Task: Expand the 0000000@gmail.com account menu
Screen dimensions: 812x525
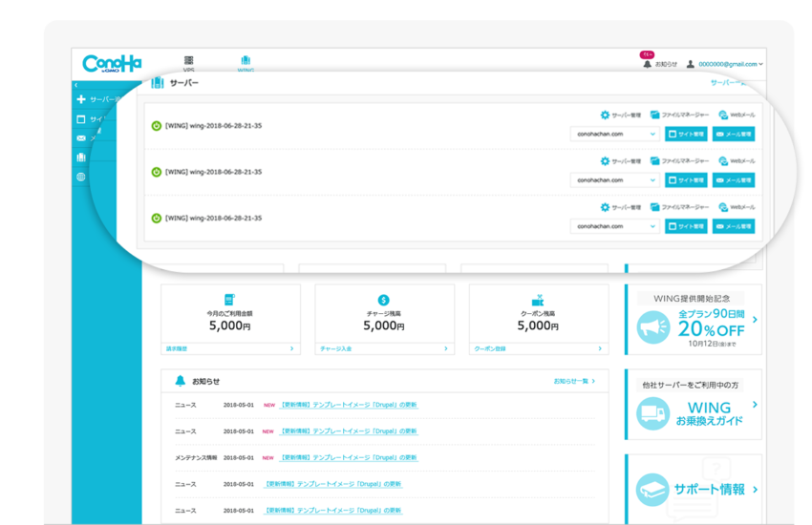Action: [724, 64]
